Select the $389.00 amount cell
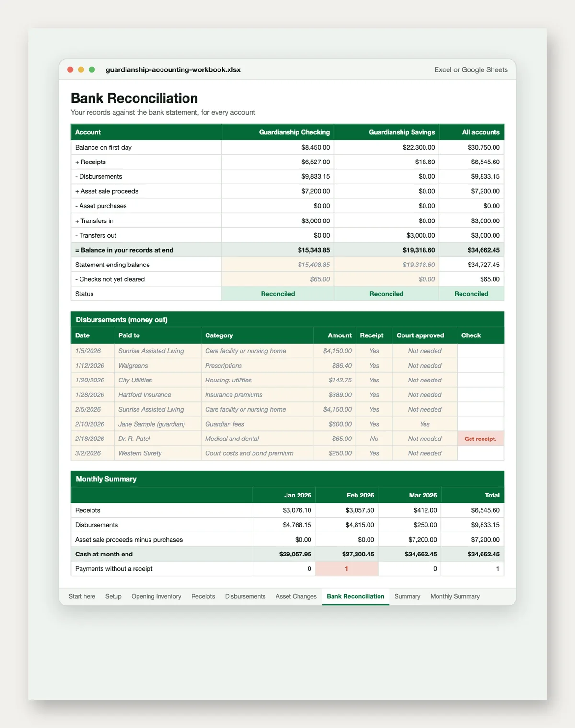Viewport: 575px width, 728px height. [334, 395]
